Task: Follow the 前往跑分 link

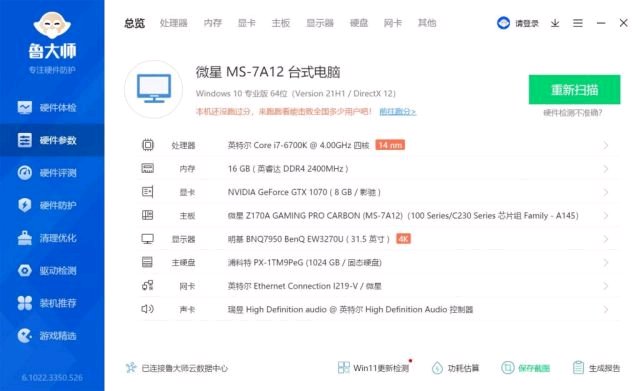Action: pyautogui.click(x=397, y=111)
